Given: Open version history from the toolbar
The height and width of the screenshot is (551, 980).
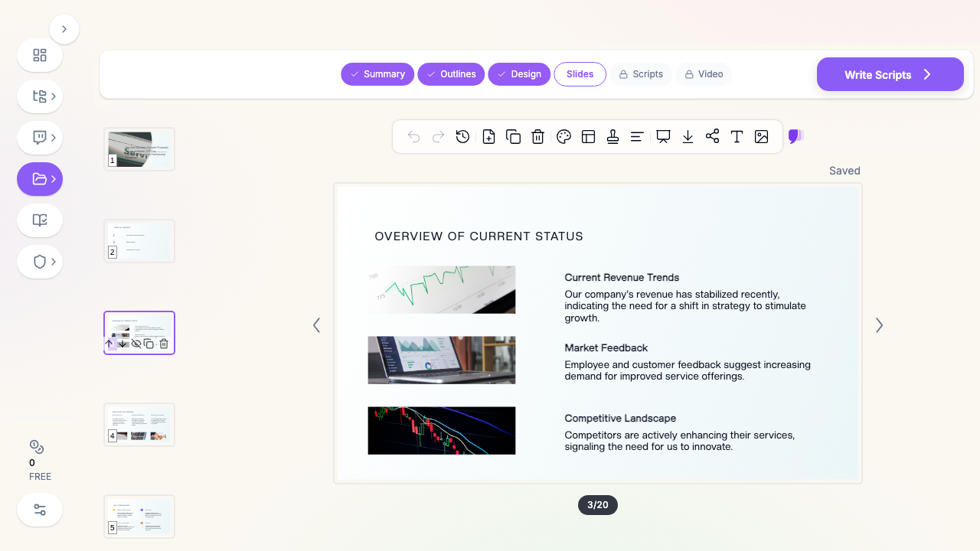Looking at the screenshot, I should click(x=463, y=137).
